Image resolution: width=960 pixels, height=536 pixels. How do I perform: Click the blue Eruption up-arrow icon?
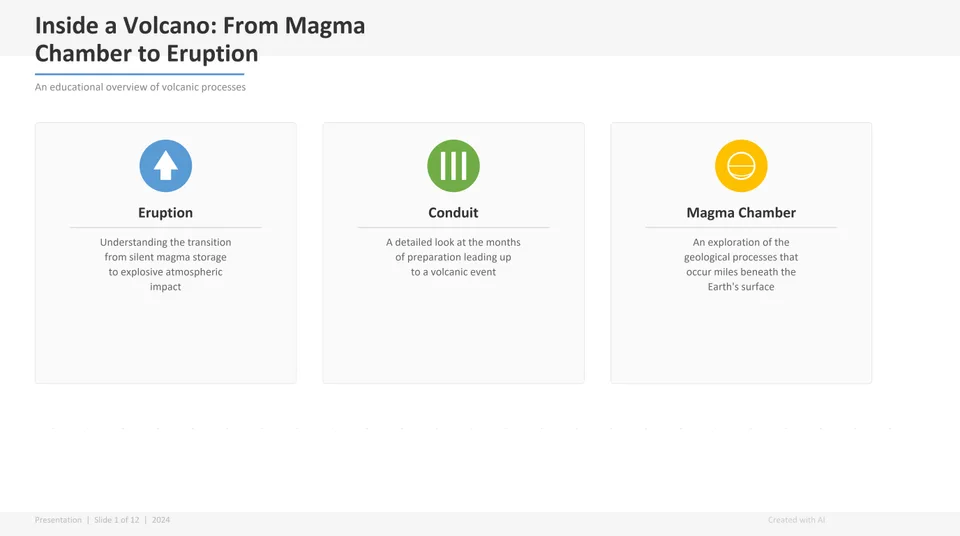click(x=165, y=166)
